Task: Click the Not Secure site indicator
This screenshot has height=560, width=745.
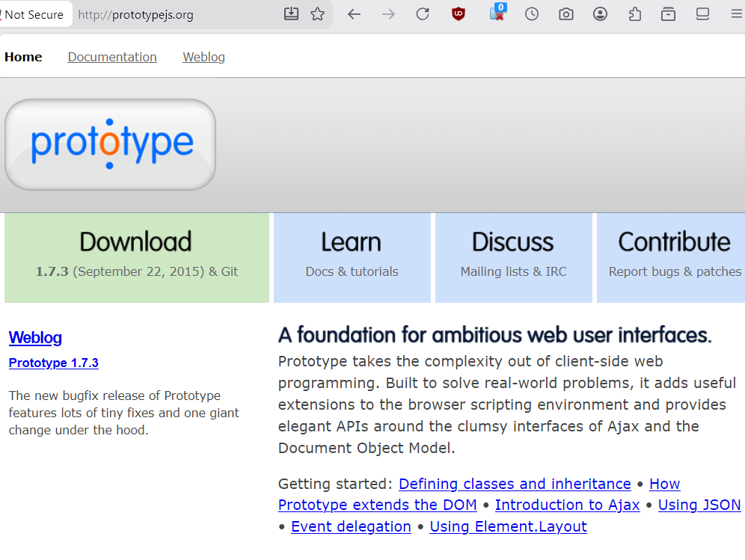Action: 33,15
